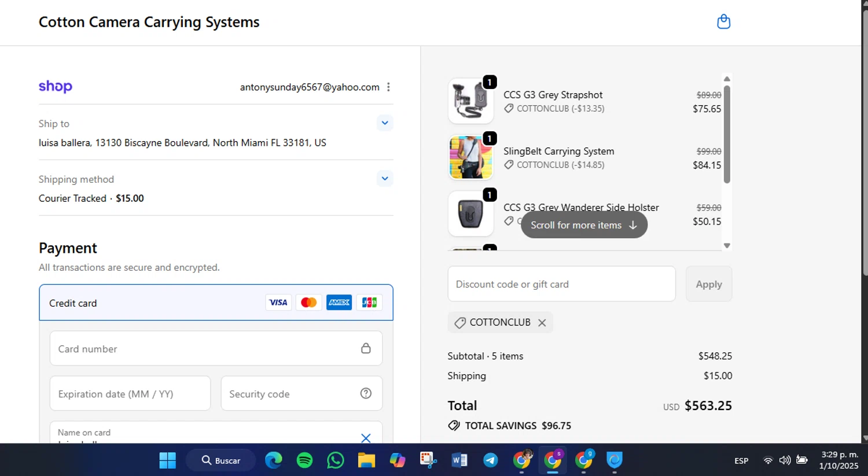This screenshot has width=868, height=476.
Task: Click the Courier Tracked · $15.00 text
Action: click(x=91, y=198)
